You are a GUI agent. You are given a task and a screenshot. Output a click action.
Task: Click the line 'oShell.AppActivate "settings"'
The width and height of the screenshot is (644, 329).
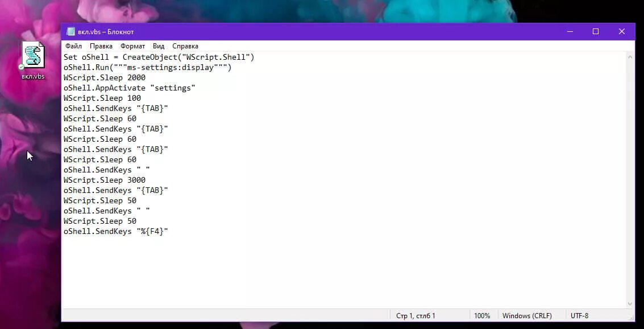point(130,88)
